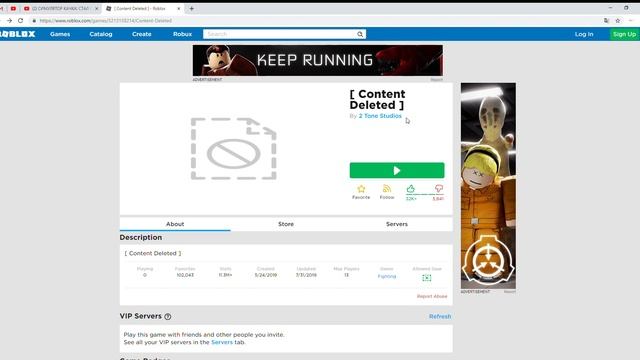
Task: Click the roblox.com address bar URL
Action: click(106, 20)
